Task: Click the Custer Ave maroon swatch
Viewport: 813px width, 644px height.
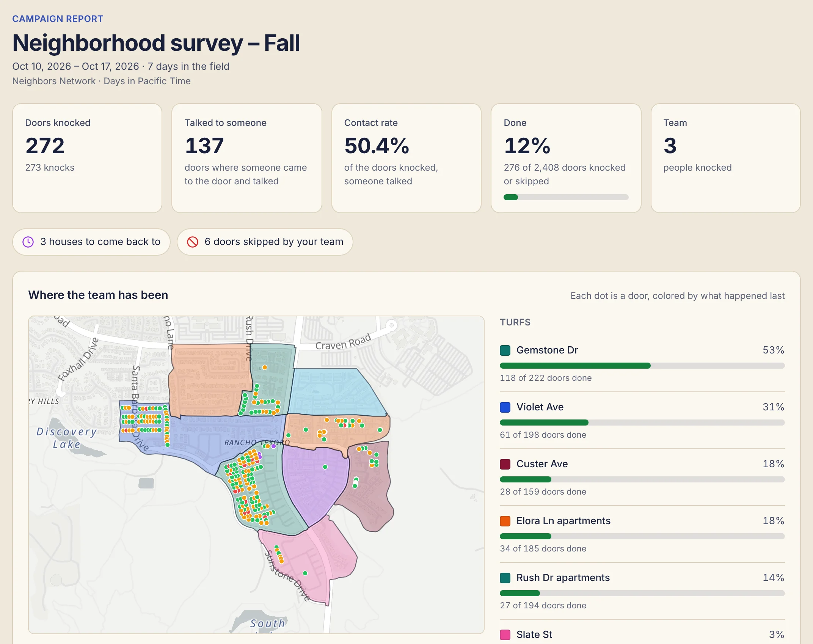Action: (505, 464)
